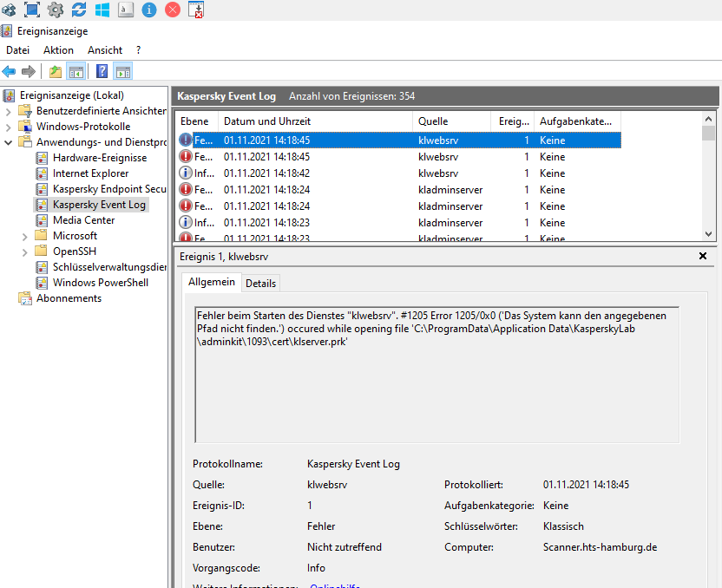Expand Benutzerdefinierte Ansichten tree node

click(x=9, y=111)
